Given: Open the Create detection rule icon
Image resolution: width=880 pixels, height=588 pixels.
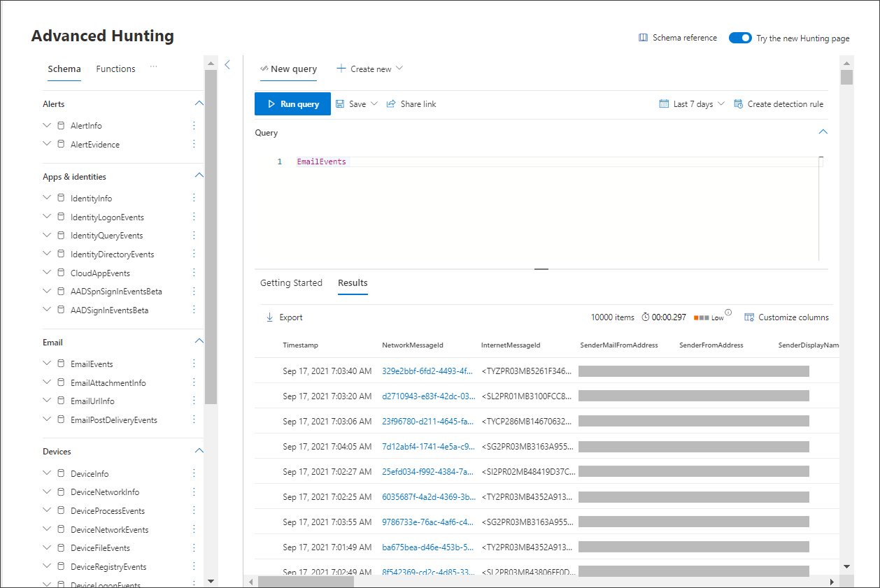Looking at the screenshot, I should click(738, 104).
